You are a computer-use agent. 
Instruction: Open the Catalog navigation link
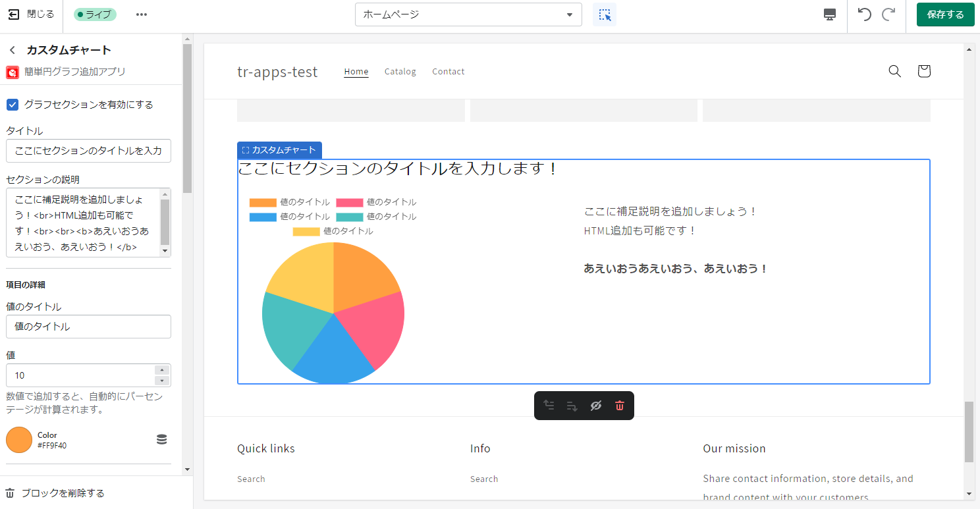(400, 71)
